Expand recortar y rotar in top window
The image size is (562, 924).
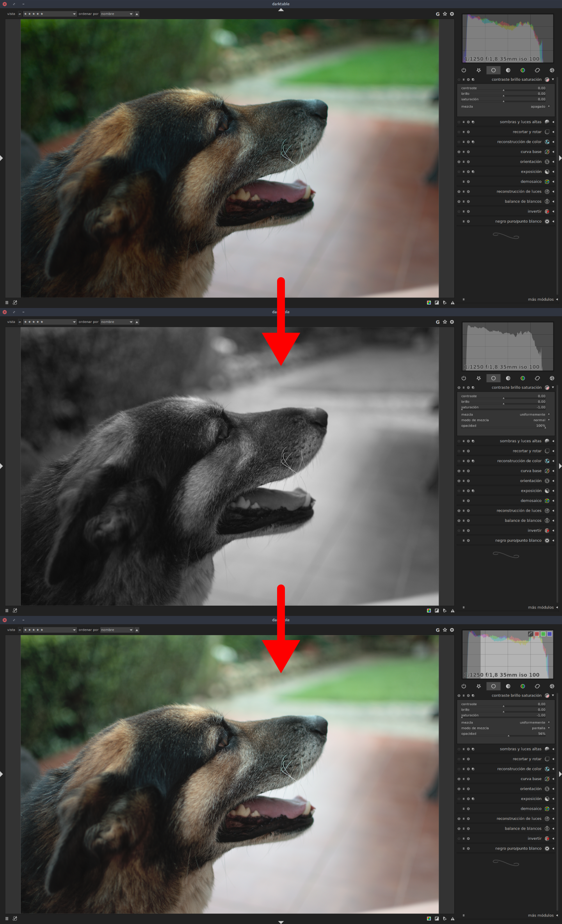553,132
